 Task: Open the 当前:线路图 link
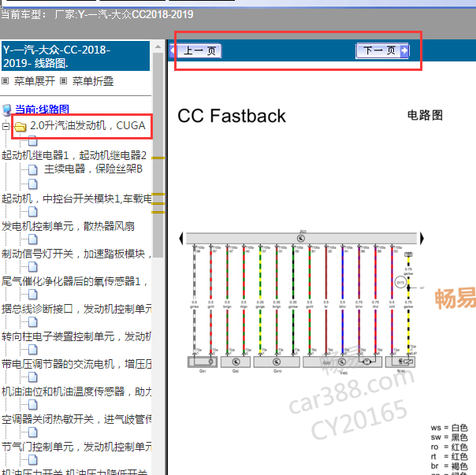[x=42, y=109]
